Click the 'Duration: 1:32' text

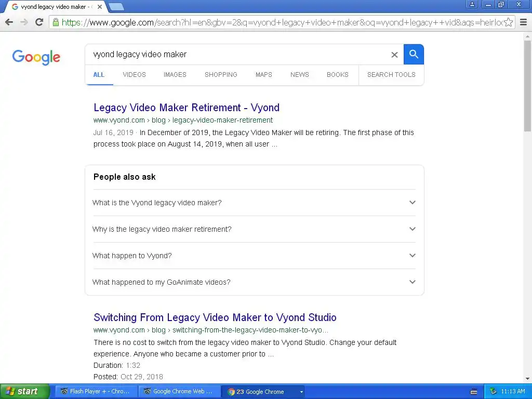click(117, 365)
